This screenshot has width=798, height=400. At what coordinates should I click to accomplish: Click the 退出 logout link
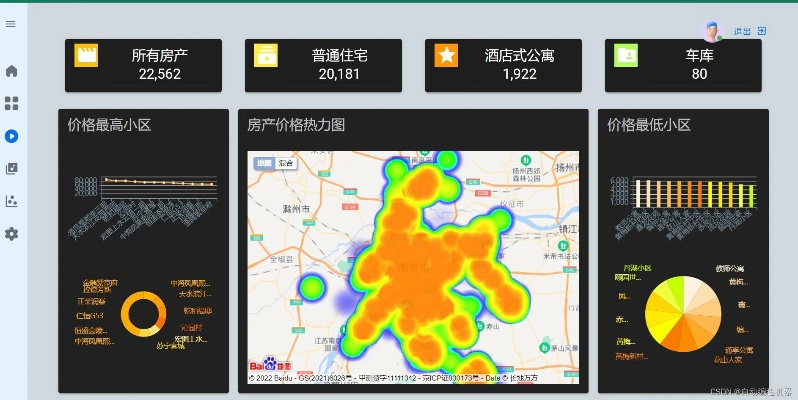(742, 32)
